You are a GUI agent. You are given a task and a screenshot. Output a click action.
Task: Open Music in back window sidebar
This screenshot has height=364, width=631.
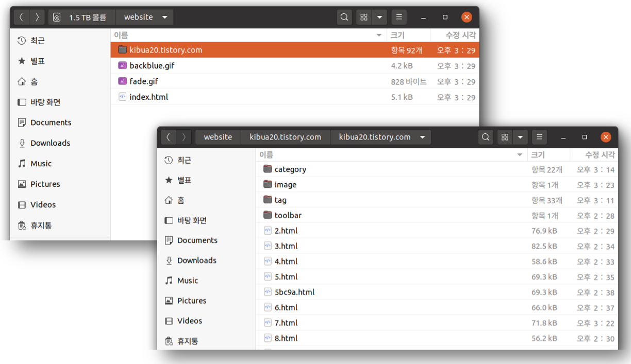point(60,164)
